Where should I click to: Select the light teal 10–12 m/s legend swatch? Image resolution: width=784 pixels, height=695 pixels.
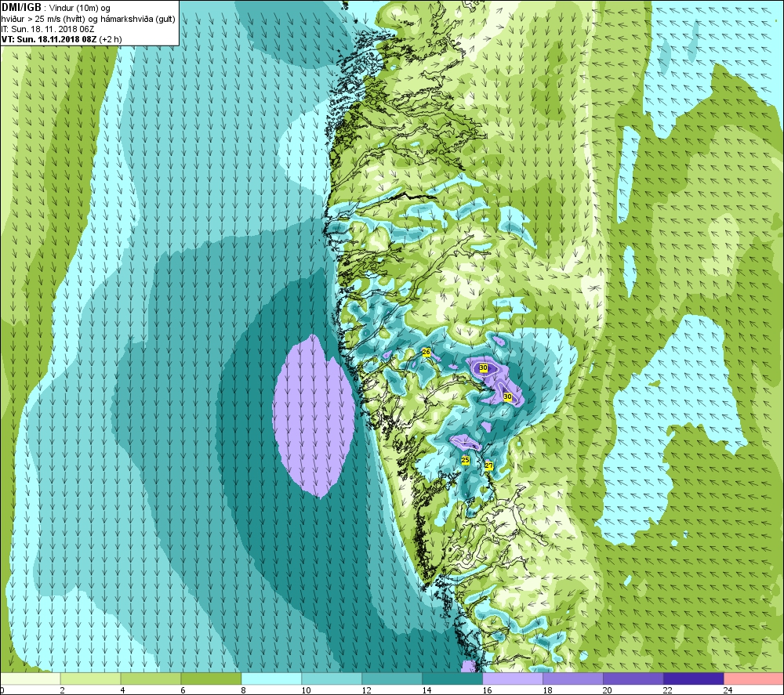point(332,679)
